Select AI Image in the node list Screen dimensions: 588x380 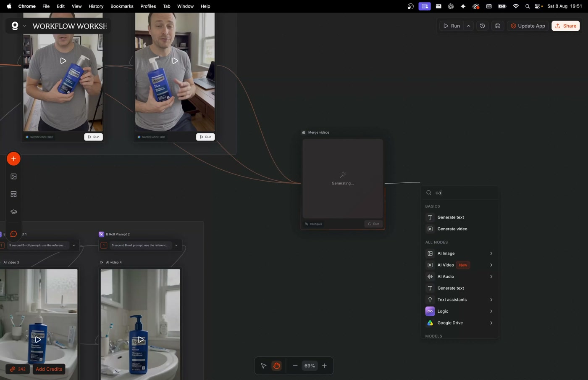(459, 253)
